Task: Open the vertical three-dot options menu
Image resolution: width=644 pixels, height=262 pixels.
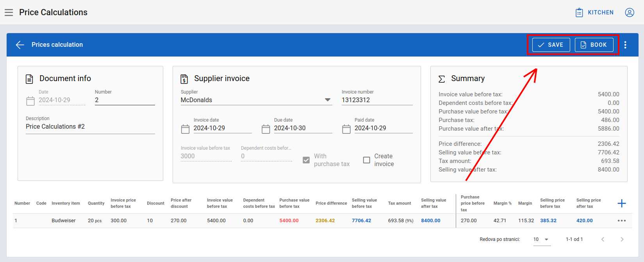Action: pos(625,45)
